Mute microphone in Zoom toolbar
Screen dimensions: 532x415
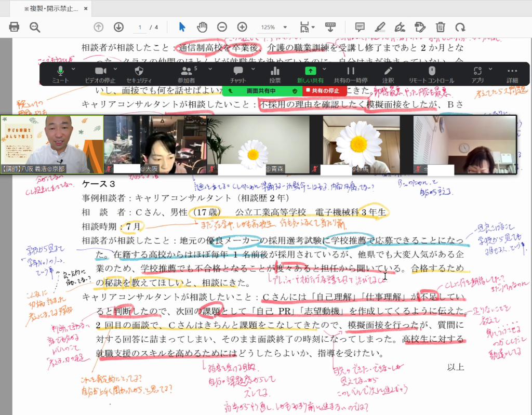pos(60,74)
